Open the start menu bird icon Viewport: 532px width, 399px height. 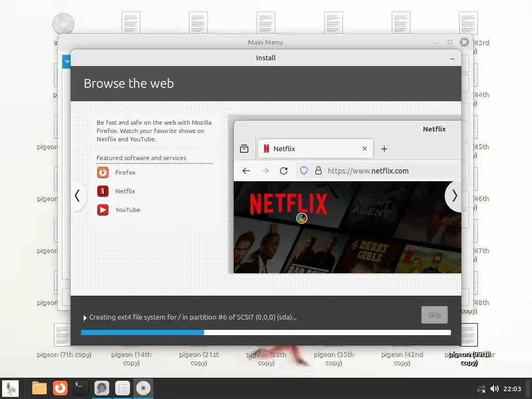(10, 388)
